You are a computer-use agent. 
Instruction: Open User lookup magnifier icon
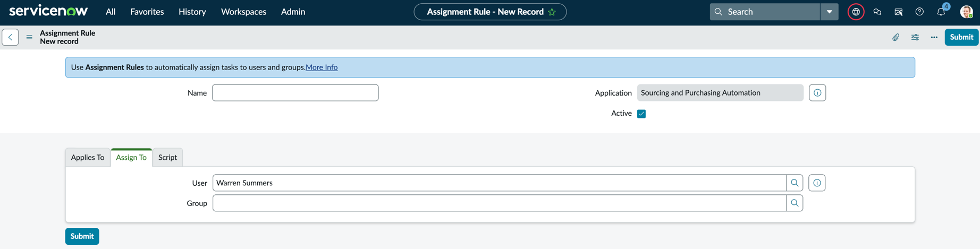(795, 183)
